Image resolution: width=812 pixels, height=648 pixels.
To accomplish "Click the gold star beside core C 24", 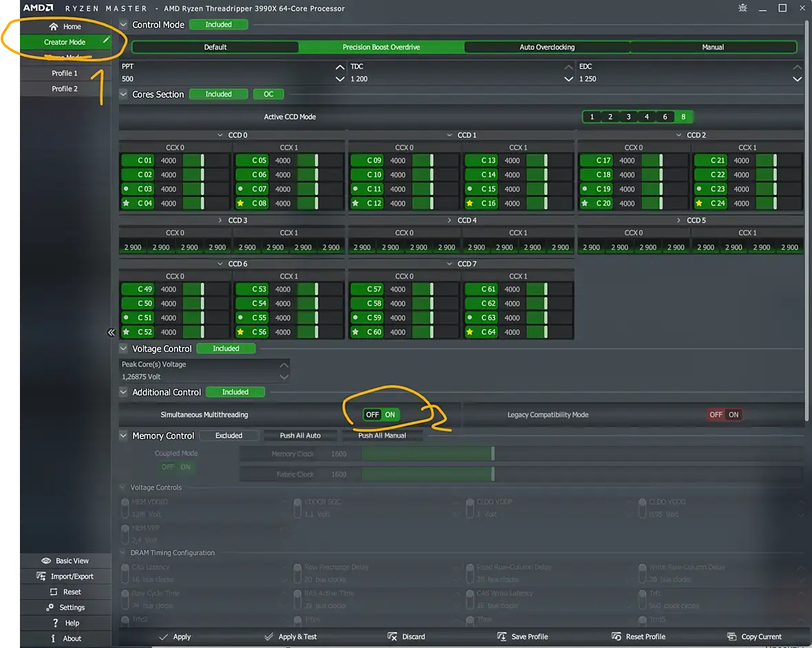I will (x=699, y=203).
